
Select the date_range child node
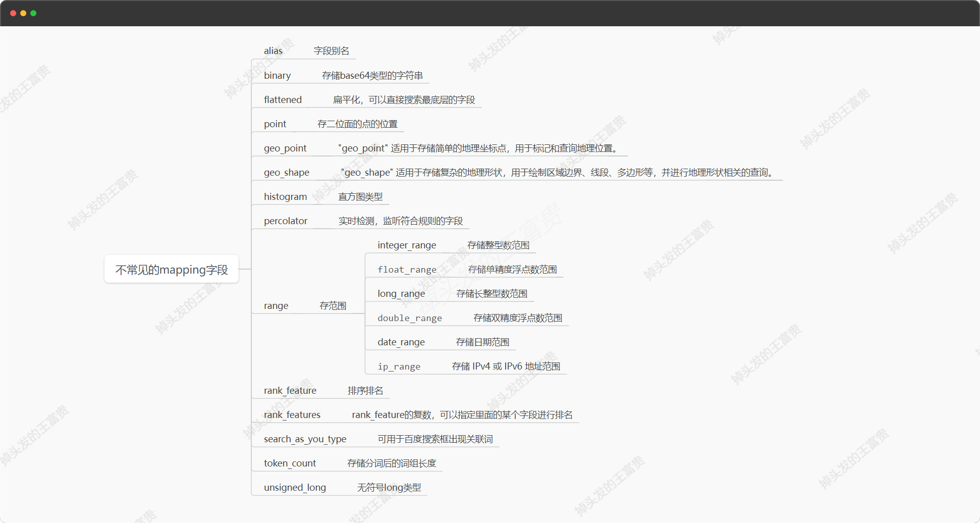click(x=401, y=342)
